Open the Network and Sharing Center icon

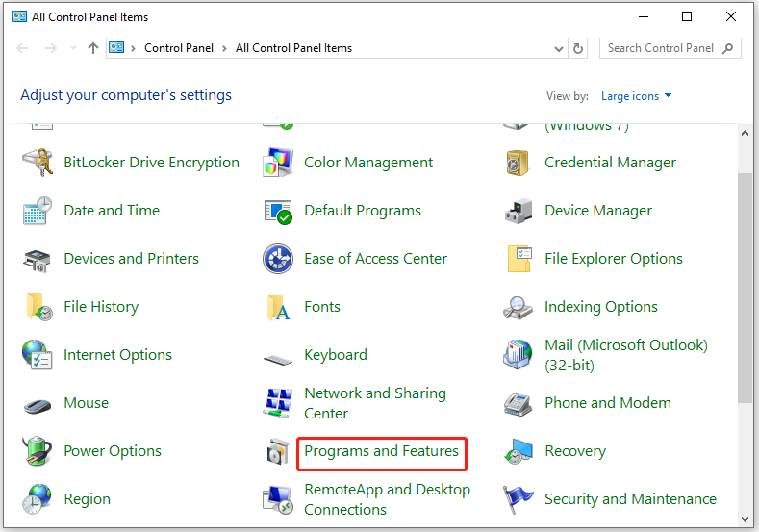(x=278, y=403)
